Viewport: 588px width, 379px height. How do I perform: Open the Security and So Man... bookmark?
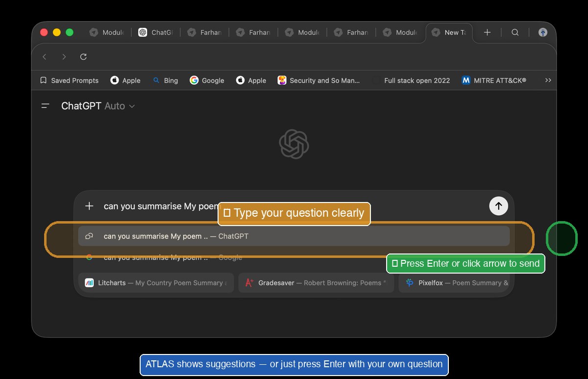(318, 80)
